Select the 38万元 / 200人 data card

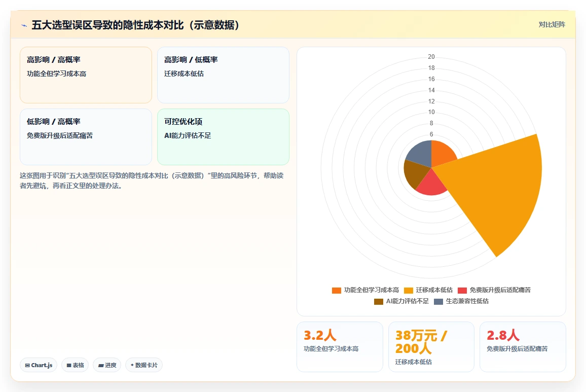tap(431, 347)
